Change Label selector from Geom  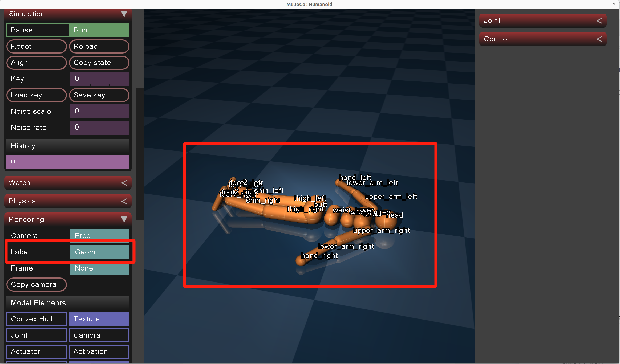coord(100,252)
